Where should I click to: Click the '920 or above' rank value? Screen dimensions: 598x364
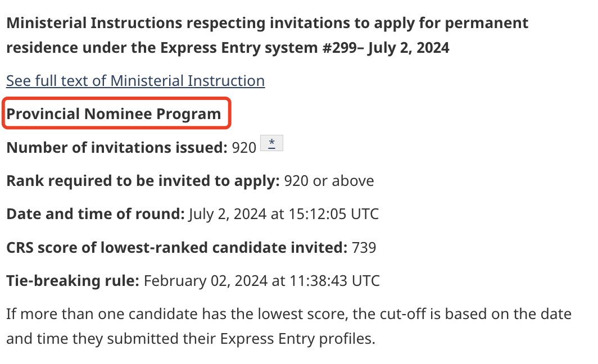(329, 181)
